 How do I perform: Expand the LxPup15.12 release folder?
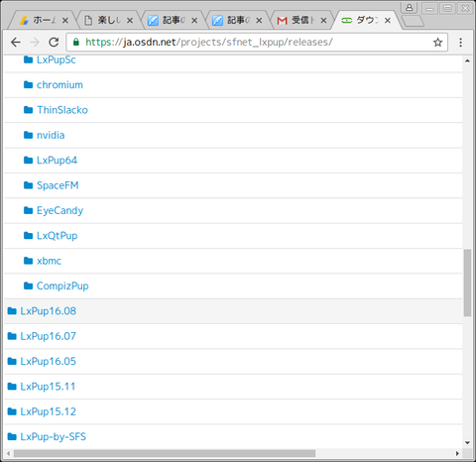49,411
